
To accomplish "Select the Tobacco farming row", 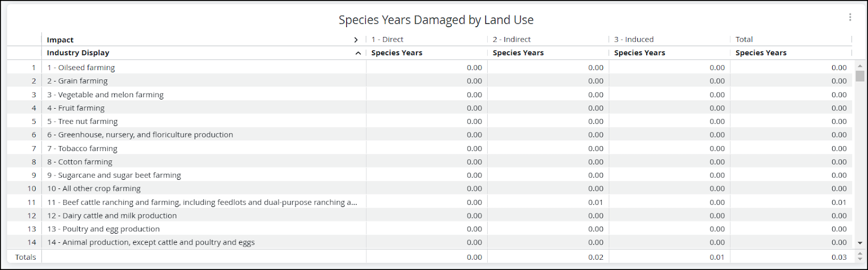I will (x=430, y=148).
